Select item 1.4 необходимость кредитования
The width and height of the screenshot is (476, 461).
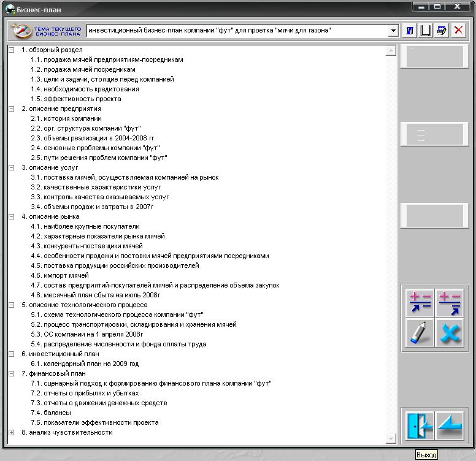pos(85,89)
